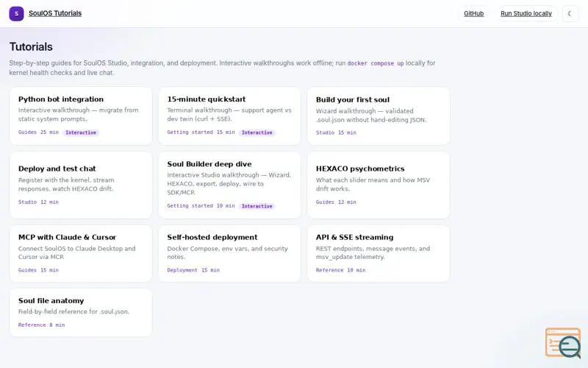Open the Python bot integration tutorial
This screenshot has height=368, width=588.
81,116
